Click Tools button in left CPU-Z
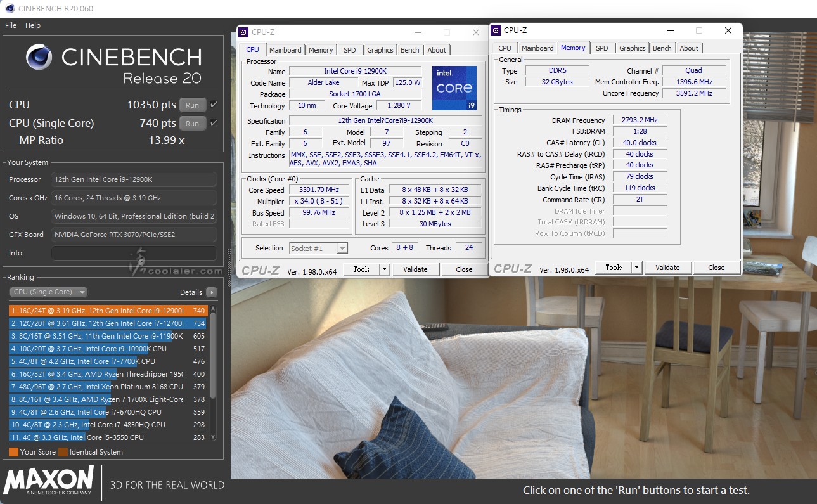 tap(361, 269)
